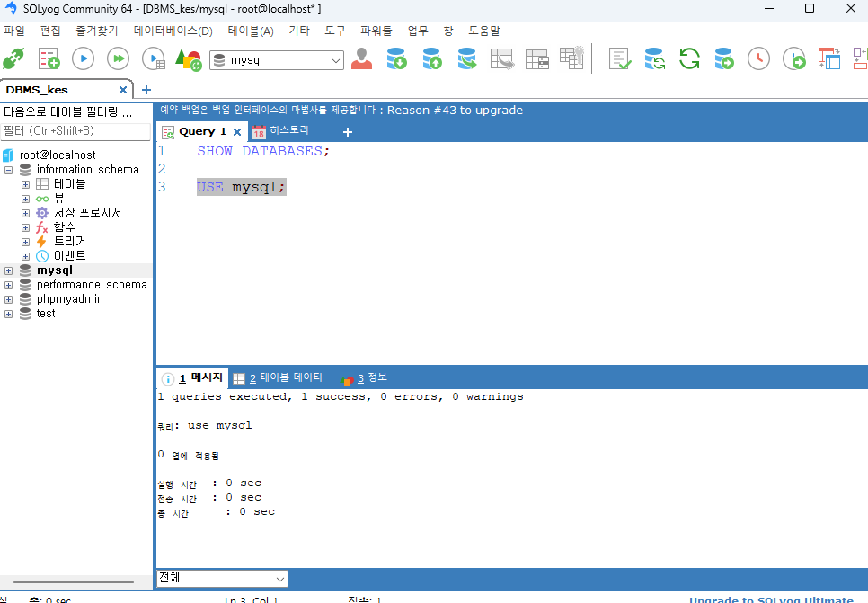Add a new query tab with plus
The width and height of the screenshot is (868, 603).
pos(348,132)
